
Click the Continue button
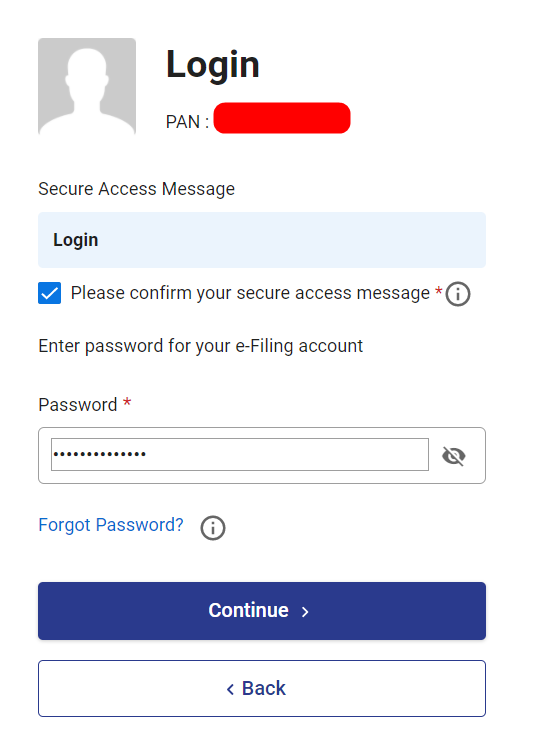262,611
